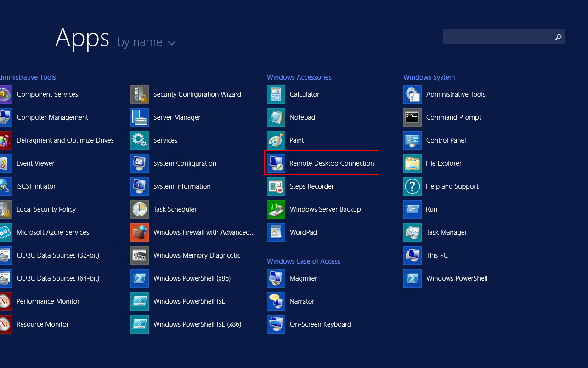
Task: Open the Component Services icon
Action: pyautogui.click(x=6, y=94)
